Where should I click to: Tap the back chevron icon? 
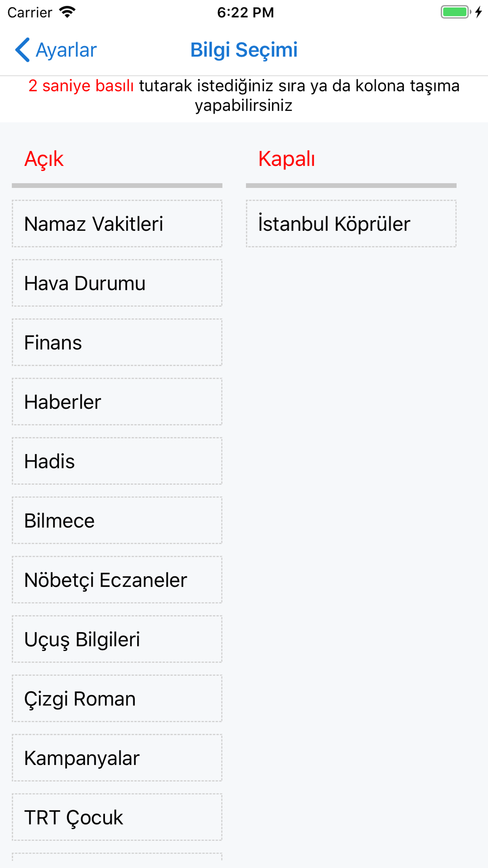pyautogui.click(x=22, y=50)
